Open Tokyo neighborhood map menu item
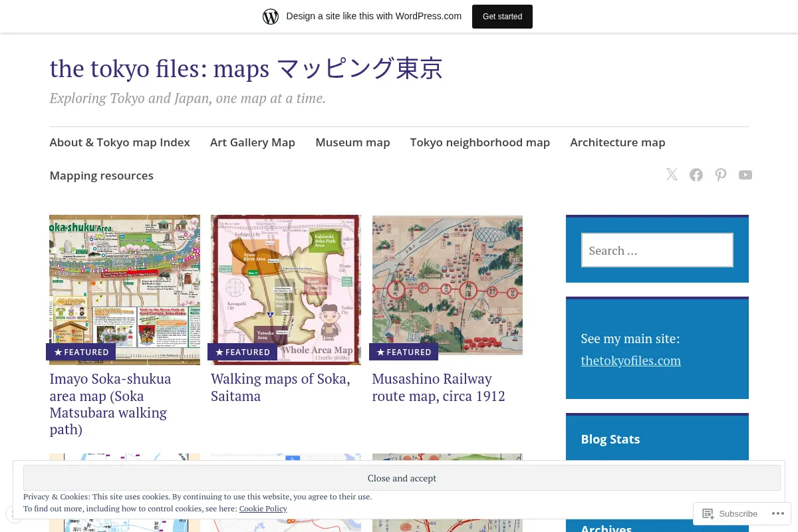The image size is (798, 532). coord(480,142)
